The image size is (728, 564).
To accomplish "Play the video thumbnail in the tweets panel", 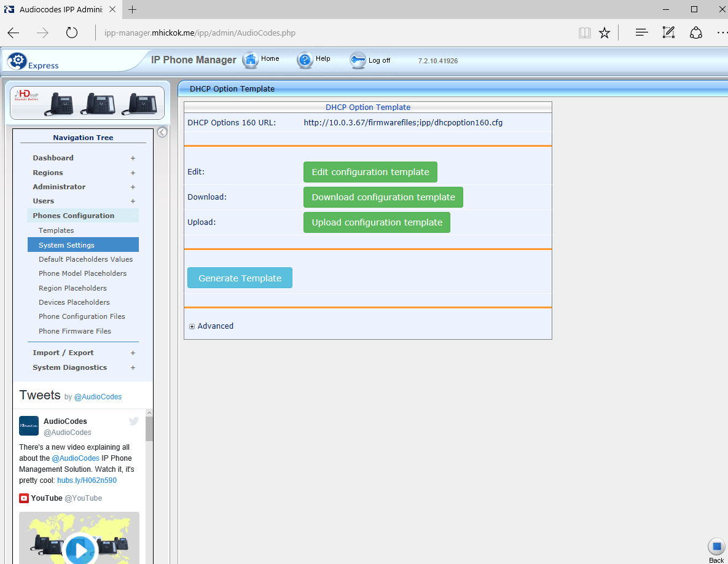I will pos(80,549).
